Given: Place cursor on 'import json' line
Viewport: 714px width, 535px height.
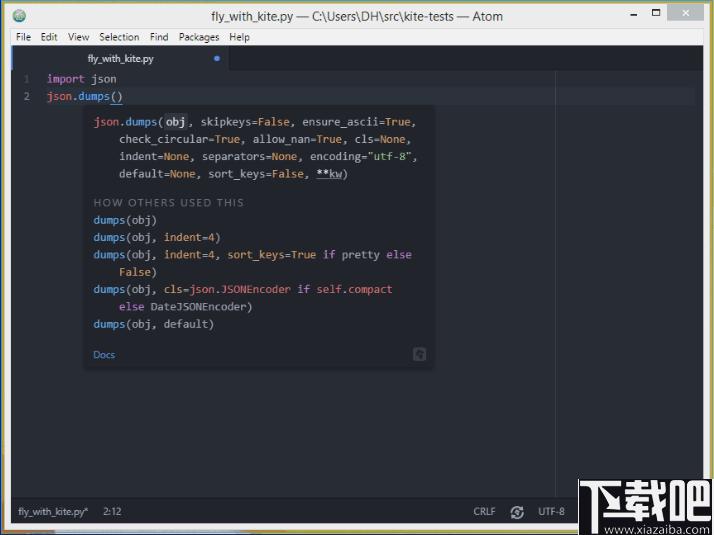Looking at the screenshot, I should coord(82,79).
